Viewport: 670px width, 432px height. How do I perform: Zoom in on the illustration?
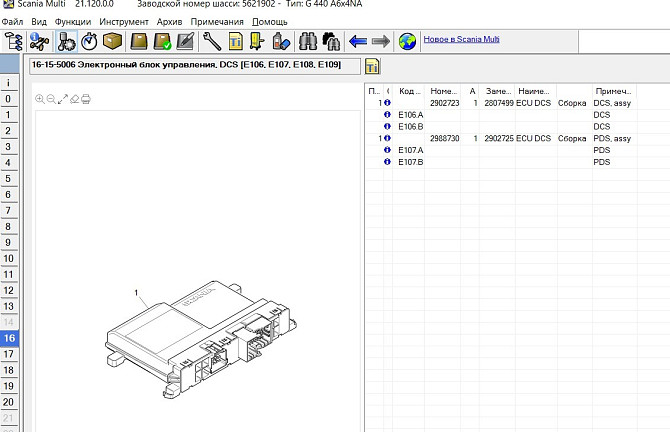40,99
